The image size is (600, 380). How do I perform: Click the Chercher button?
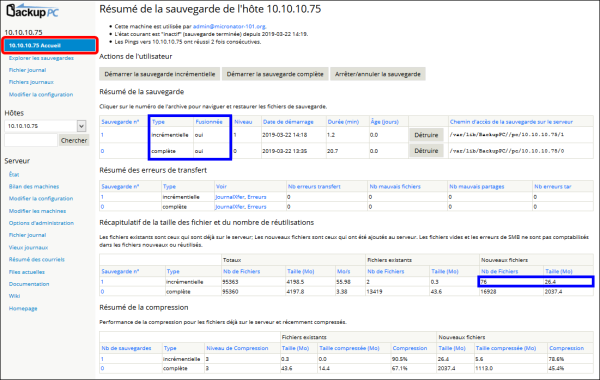pyautogui.click(x=74, y=140)
